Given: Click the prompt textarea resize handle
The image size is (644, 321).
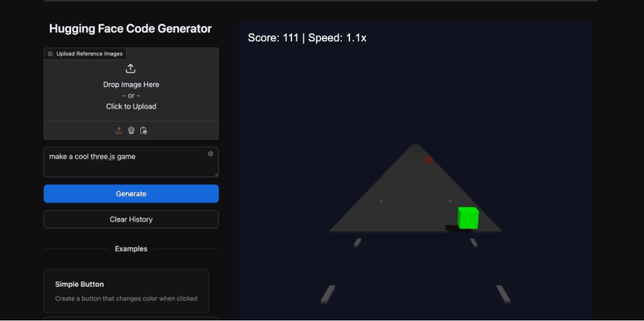Looking at the screenshot, I should click(216, 174).
